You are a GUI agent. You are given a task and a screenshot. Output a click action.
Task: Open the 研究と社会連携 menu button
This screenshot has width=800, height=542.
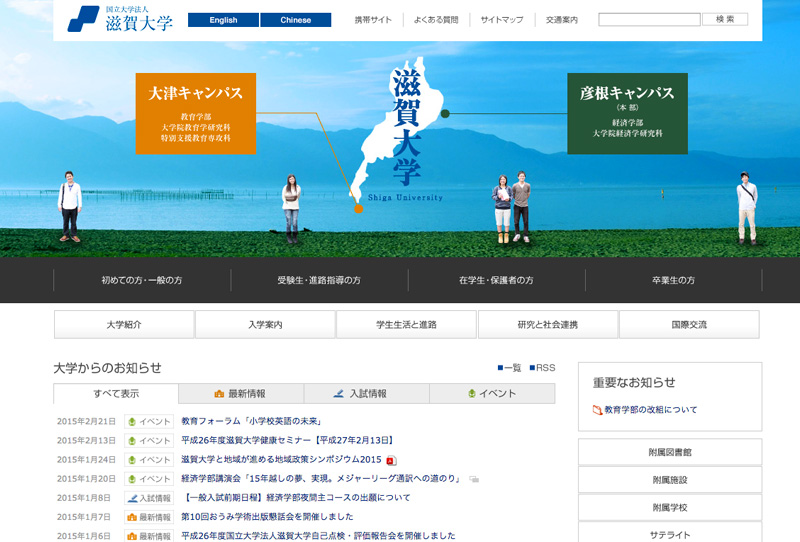548,325
